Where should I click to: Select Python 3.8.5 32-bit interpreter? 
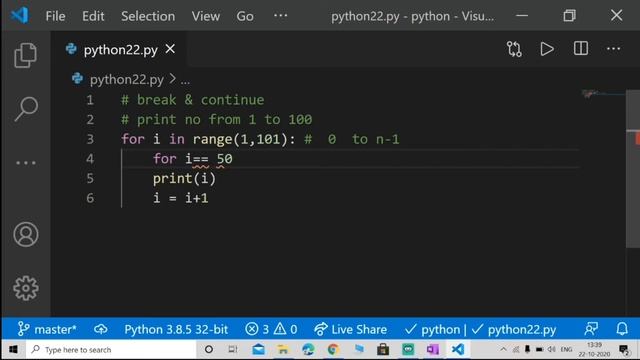pyautogui.click(x=176, y=329)
